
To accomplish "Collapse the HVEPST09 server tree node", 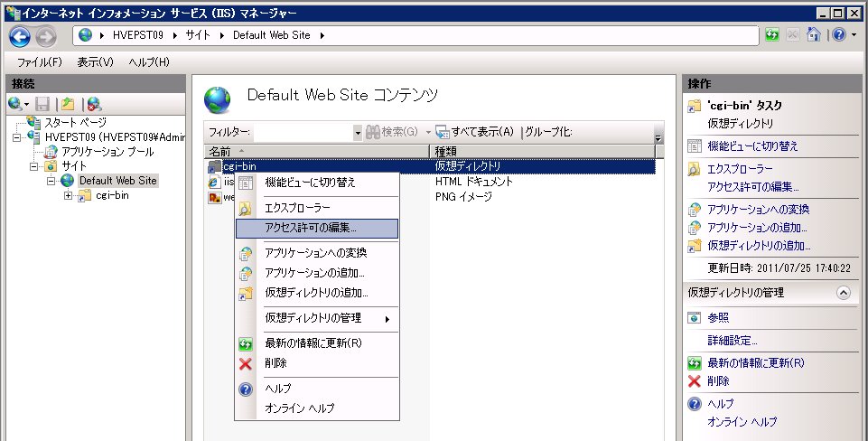I will [16, 136].
